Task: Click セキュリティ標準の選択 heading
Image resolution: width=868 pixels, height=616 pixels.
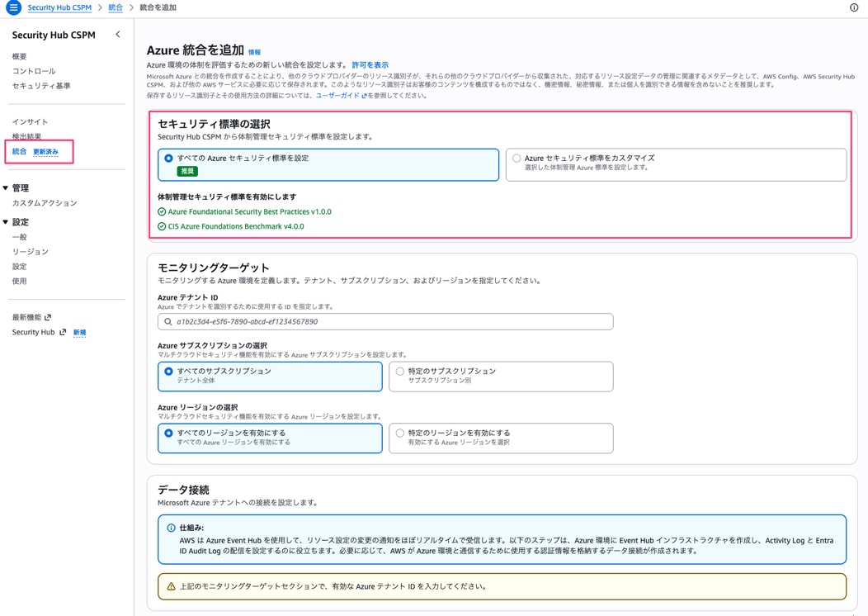Action: 215,124
